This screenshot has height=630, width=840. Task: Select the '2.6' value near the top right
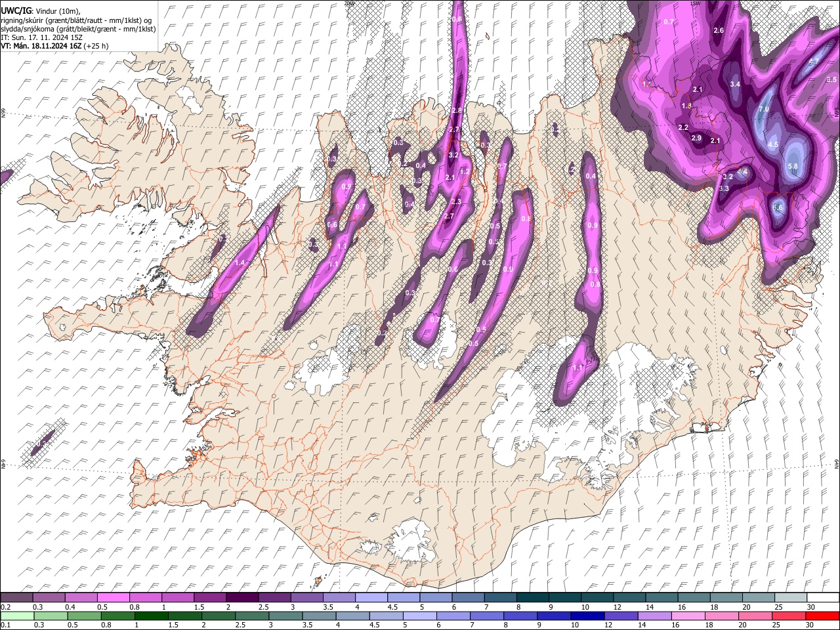[719, 30]
